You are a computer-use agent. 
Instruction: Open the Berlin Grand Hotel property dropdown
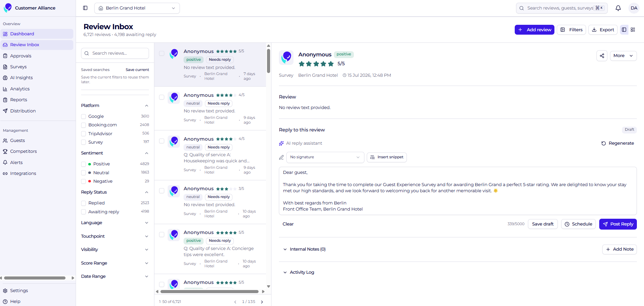(137, 8)
